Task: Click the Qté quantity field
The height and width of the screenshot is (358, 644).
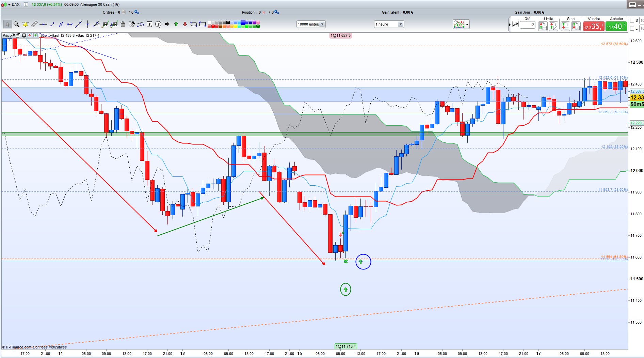Action: tap(528, 25)
